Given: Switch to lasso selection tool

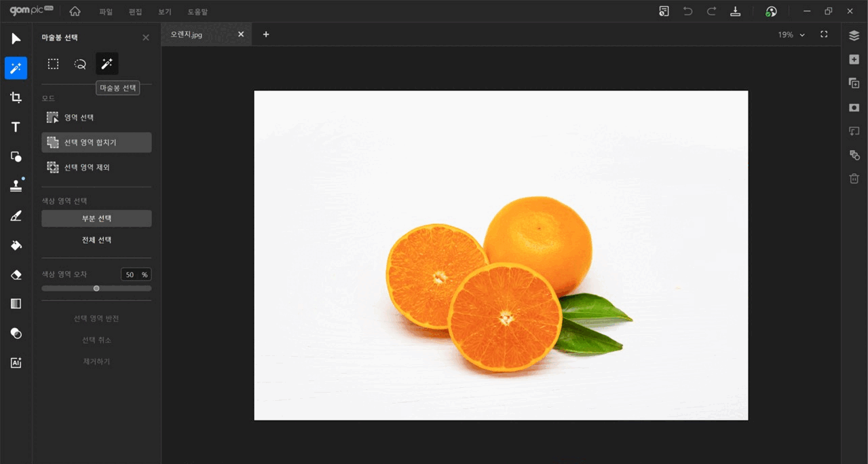Looking at the screenshot, I should coord(80,64).
